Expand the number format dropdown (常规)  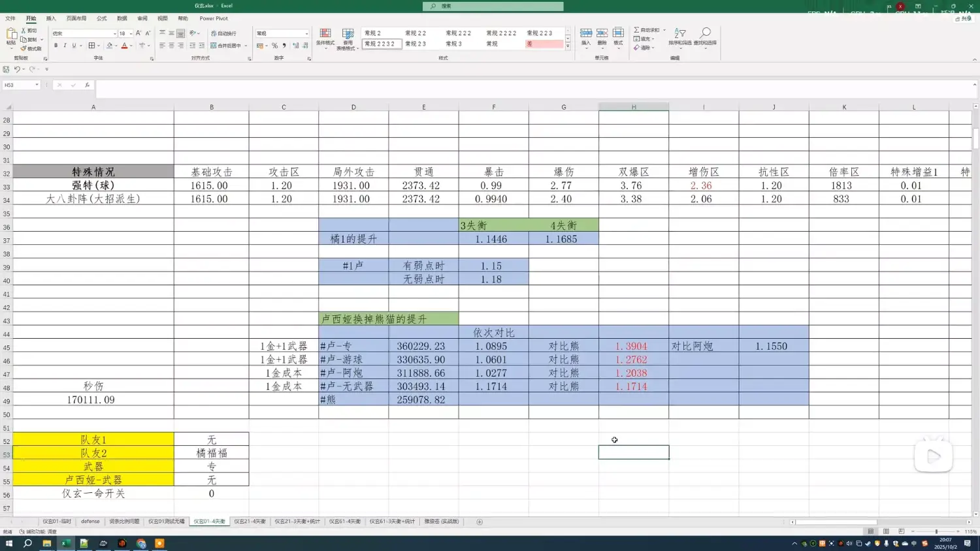click(306, 33)
